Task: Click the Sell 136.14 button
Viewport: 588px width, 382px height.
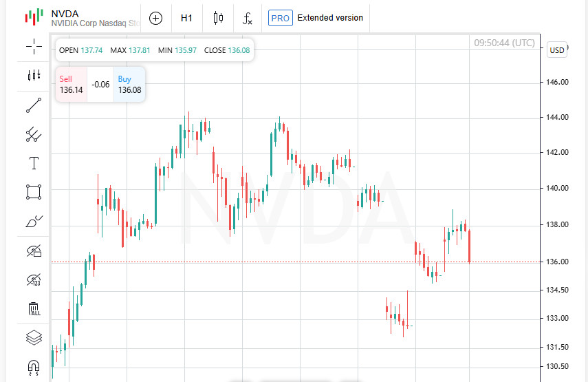Action: (72, 85)
